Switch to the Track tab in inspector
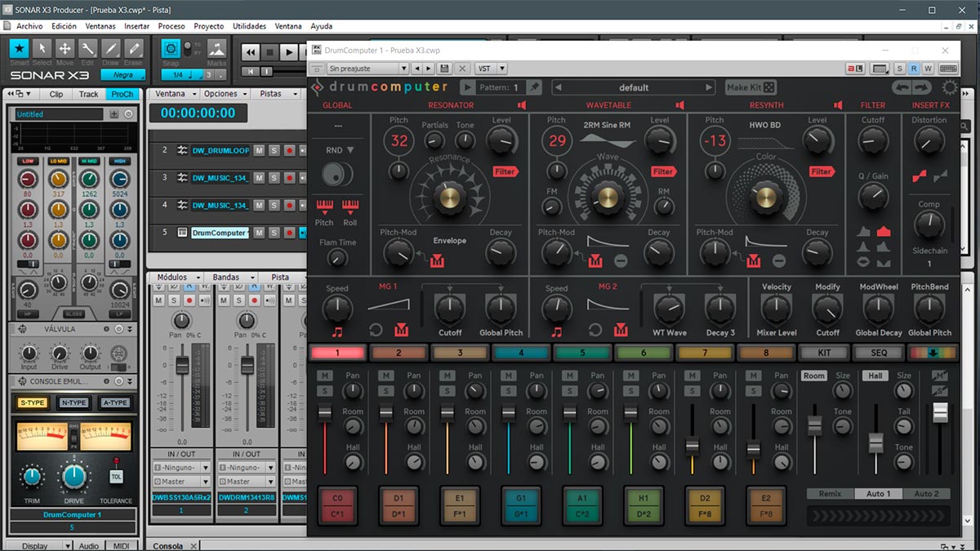980x551 pixels. click(x=89, y=94)
